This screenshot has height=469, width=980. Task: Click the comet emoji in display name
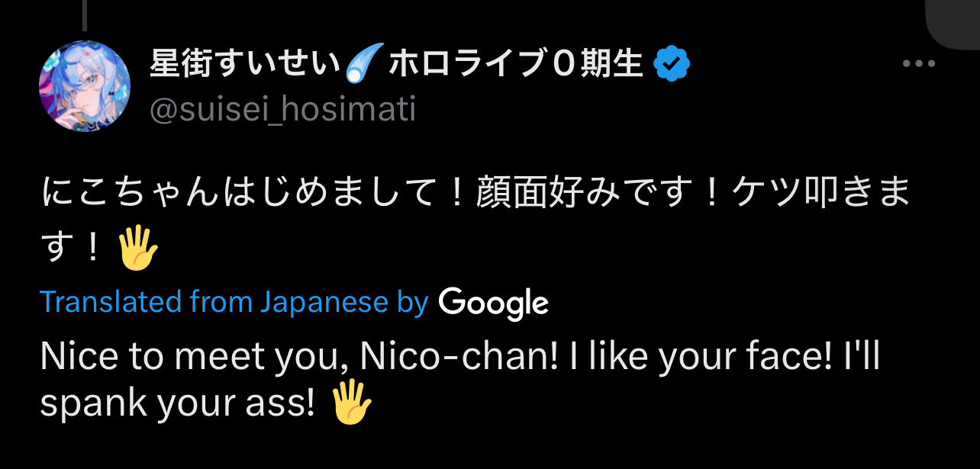pos(364,64)
